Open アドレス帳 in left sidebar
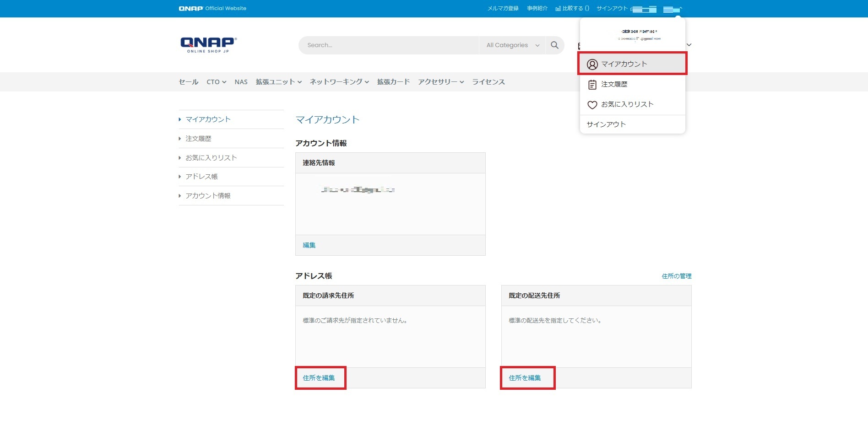Image resolution: width=868 pixels, height=425 pixels. point(201,177)
